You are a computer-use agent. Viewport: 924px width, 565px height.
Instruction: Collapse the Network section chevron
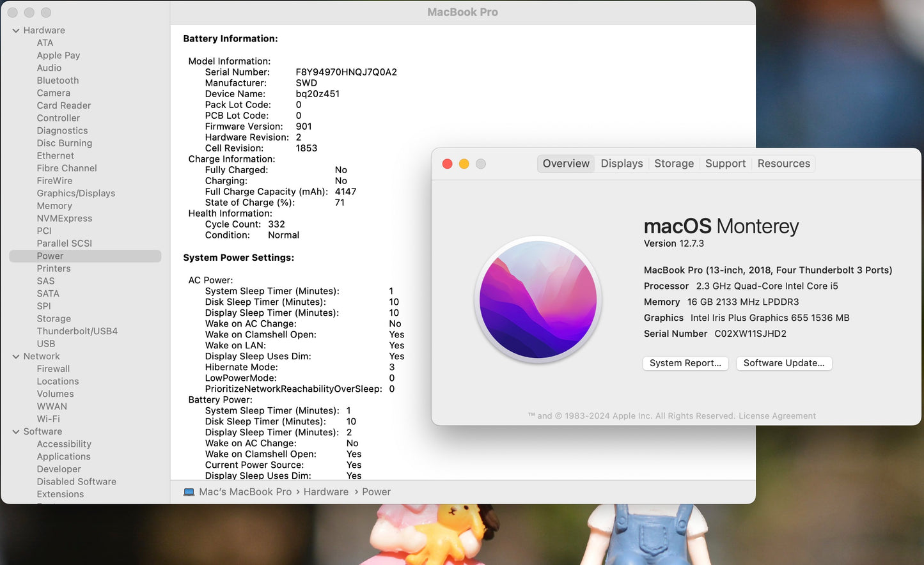click(x=16, y=357)
